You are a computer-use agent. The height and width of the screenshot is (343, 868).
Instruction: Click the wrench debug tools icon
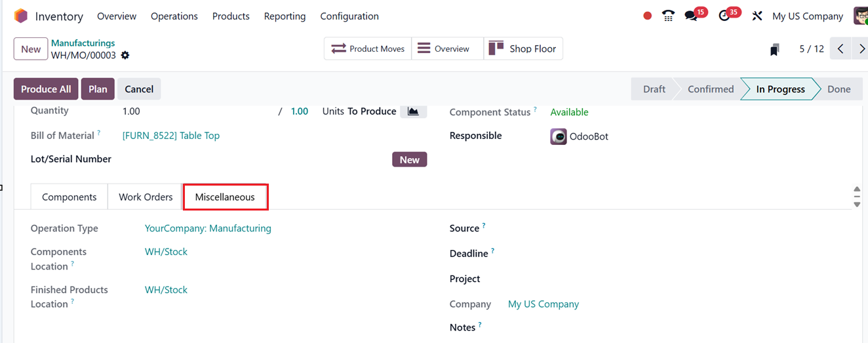pos(757,16)
